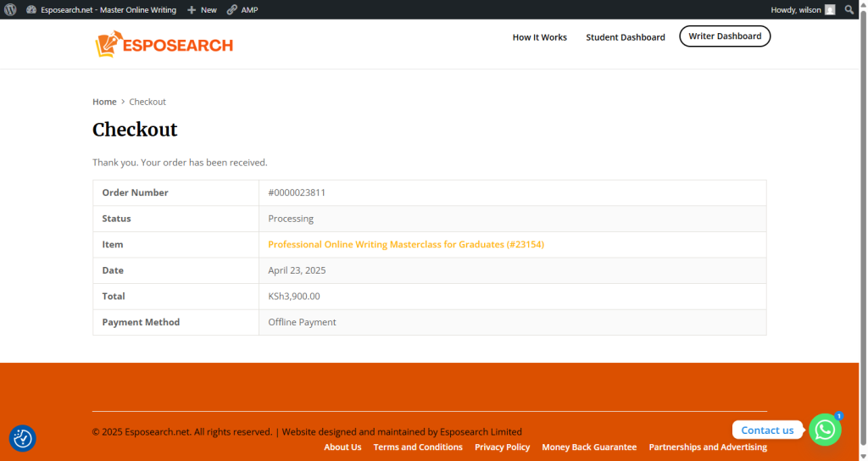The width and height of the screenshot is (868, 461).
Task: Open Terms and Conditions footer link
Action: (418, 447)
